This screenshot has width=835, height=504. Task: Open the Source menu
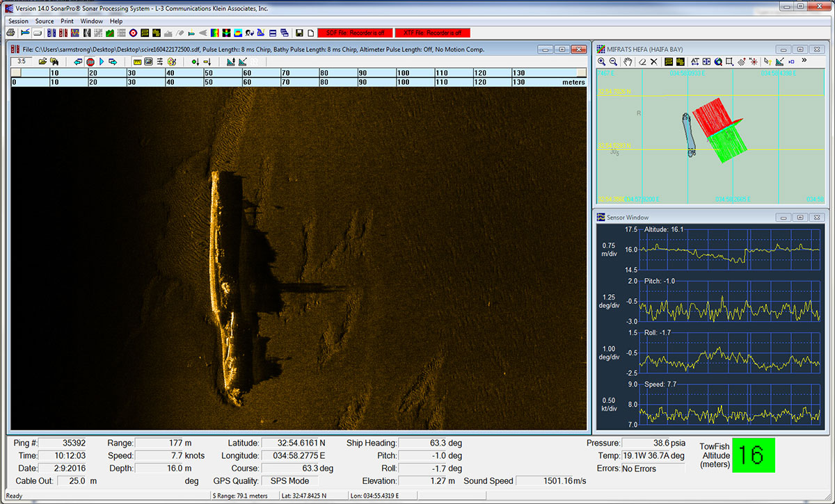[45, 22]
